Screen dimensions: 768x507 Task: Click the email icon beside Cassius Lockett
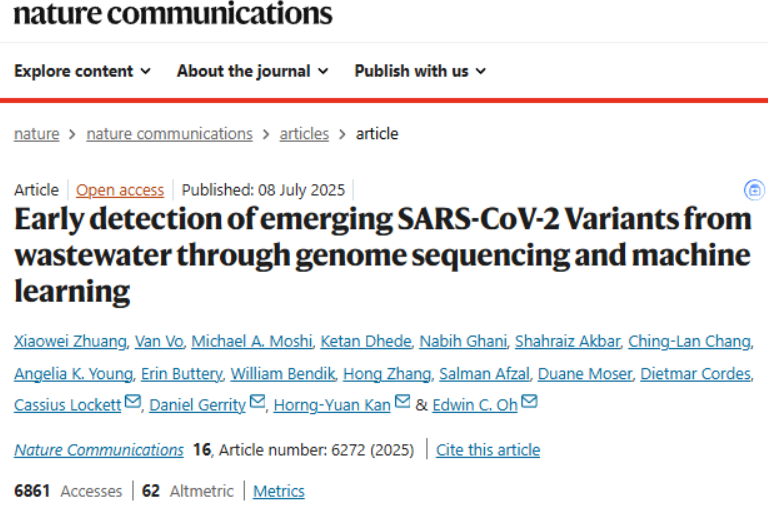133,403
